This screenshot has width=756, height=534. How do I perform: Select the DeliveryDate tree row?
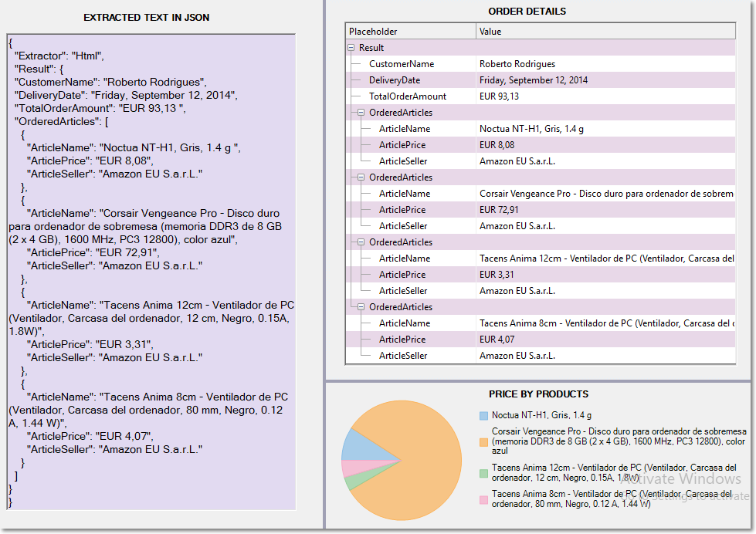(395, 80)
